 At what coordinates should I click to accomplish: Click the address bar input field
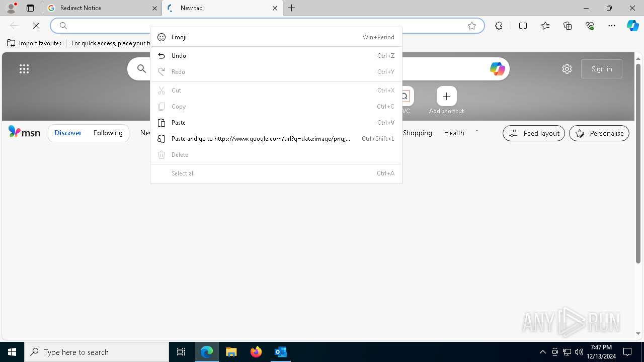267,26
